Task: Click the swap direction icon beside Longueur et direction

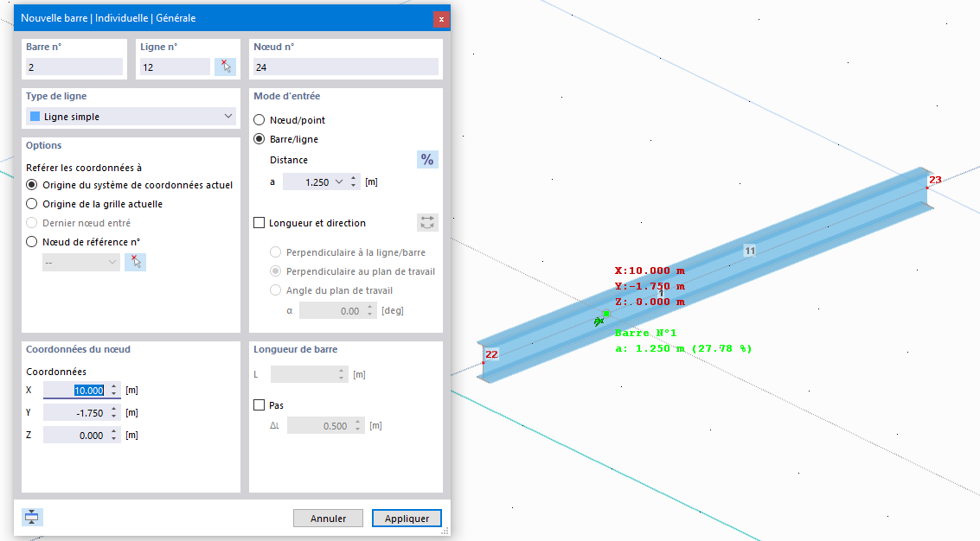Action: click(x=427, y=222)
